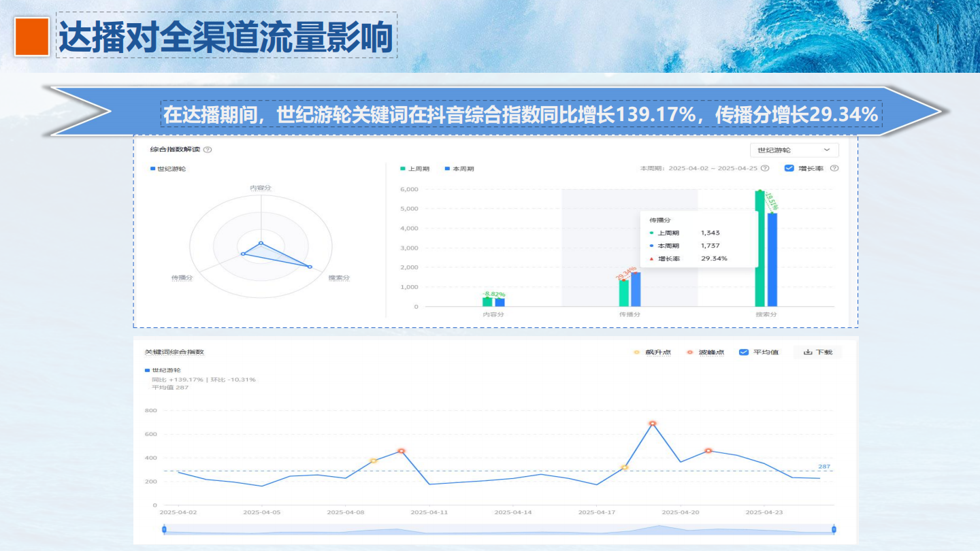The image size is (980, 551).
Task: Select the yellow surge marker near 2025-04-18
Action: pyautogui.click(x=625, y=467)
